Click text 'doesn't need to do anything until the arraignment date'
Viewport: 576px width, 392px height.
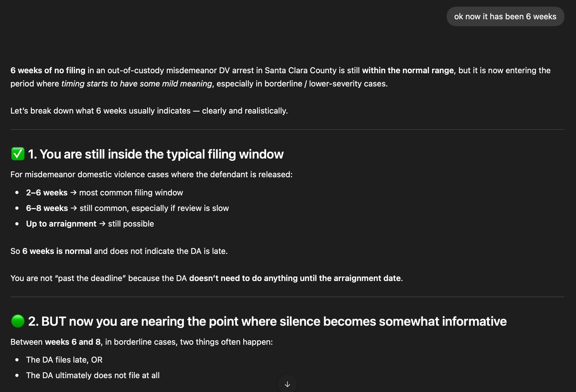[x=296, y=278]
